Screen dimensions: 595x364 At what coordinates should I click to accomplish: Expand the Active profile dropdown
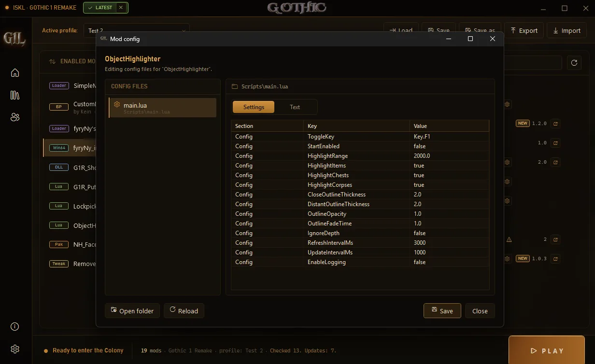137,30
